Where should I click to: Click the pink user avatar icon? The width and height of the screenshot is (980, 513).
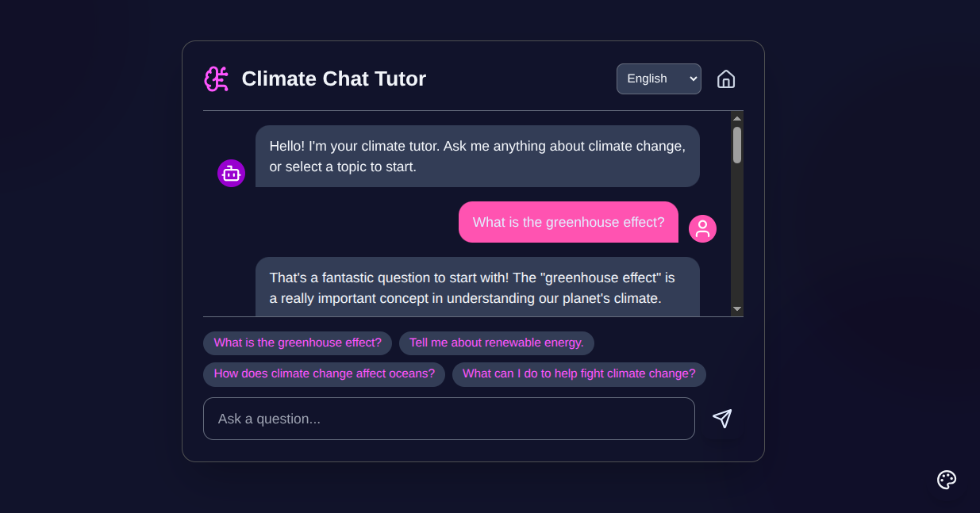[701, 228]
